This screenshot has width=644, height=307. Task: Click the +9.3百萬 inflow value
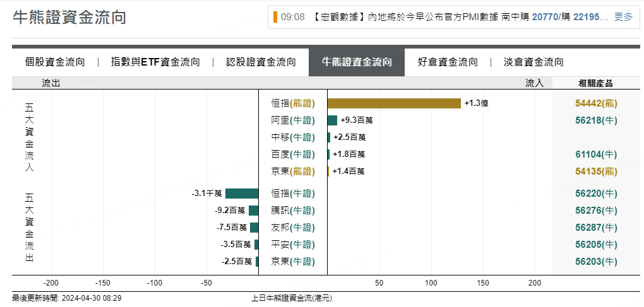pyautogui.click(x=357, y=120)
